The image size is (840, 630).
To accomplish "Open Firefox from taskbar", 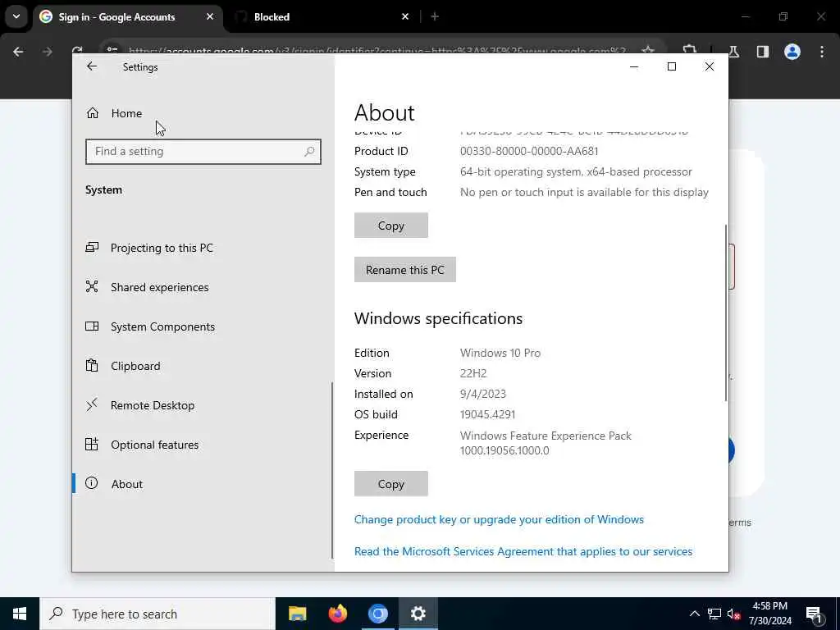I will (337, 614).
